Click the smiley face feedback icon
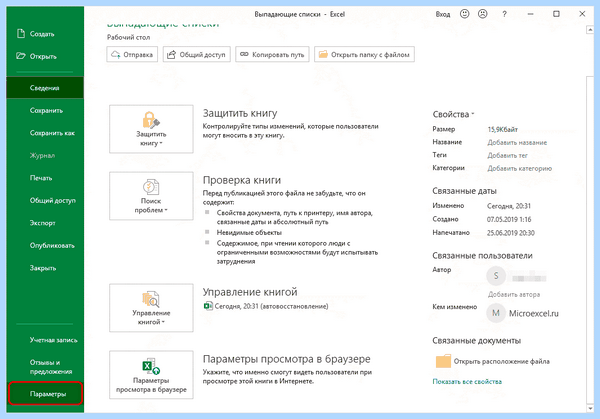The image size is (600, 419). [x=464, y=14]
